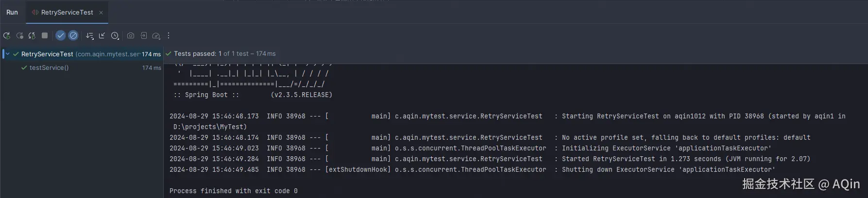Click Collapse All tests icon
The width and height of the screenshot is (868, 198).
(x=102, y=35)
